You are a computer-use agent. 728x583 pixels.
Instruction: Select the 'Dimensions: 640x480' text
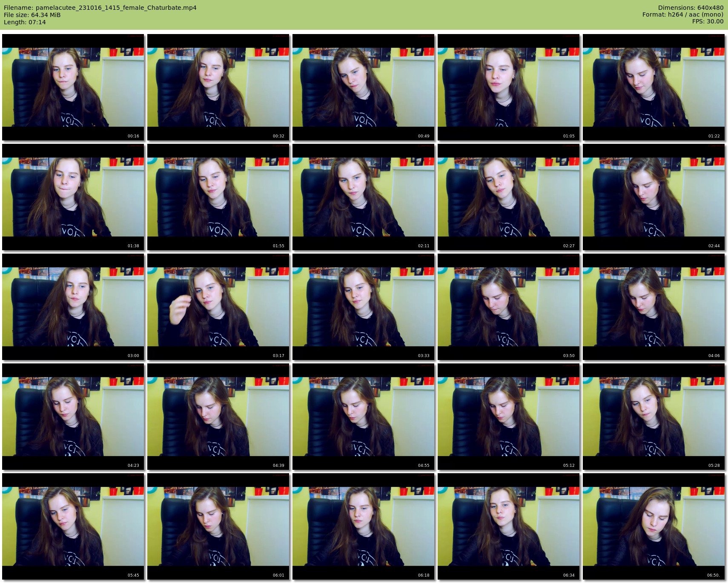691,8
